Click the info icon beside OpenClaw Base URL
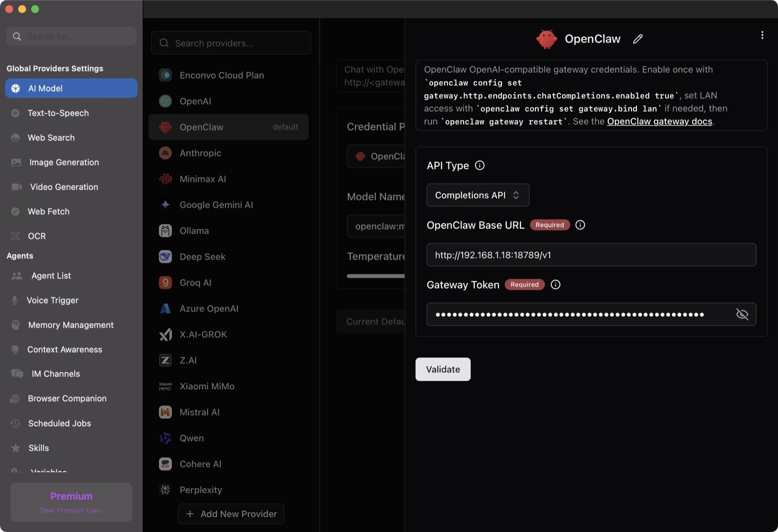The height and width of the screenshot is (532, 778). [580, 225]
